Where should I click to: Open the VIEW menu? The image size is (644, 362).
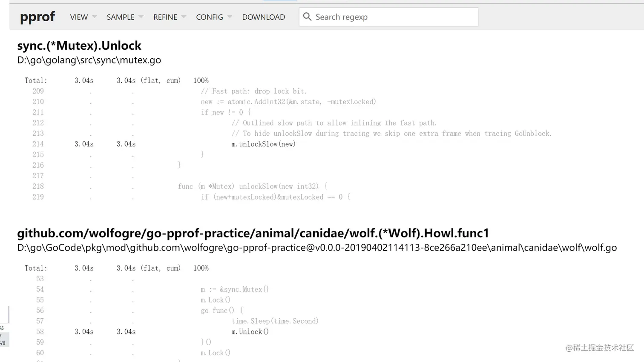tap(79, 17)
